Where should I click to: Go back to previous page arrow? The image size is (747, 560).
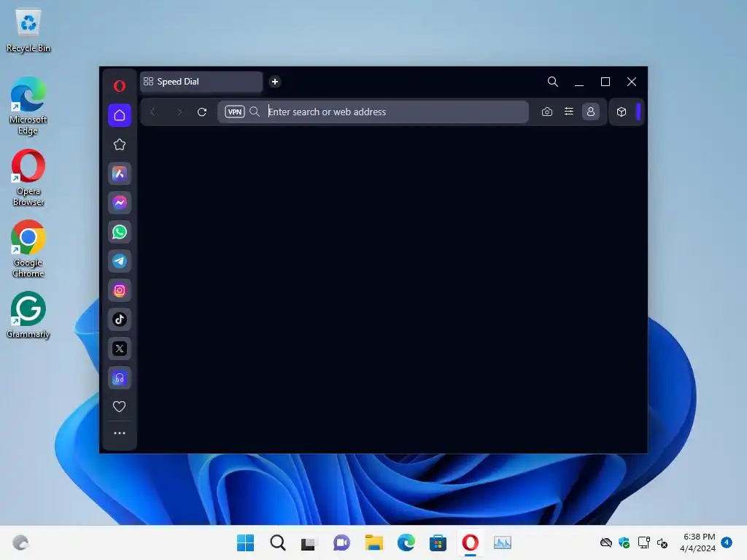pos(153,112)
